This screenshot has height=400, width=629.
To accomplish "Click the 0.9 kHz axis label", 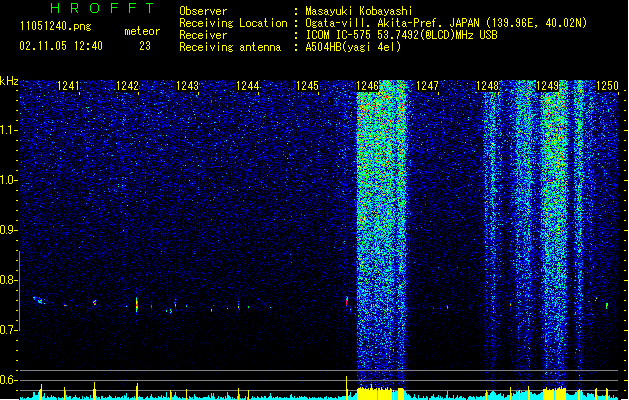I will point(9,230).
